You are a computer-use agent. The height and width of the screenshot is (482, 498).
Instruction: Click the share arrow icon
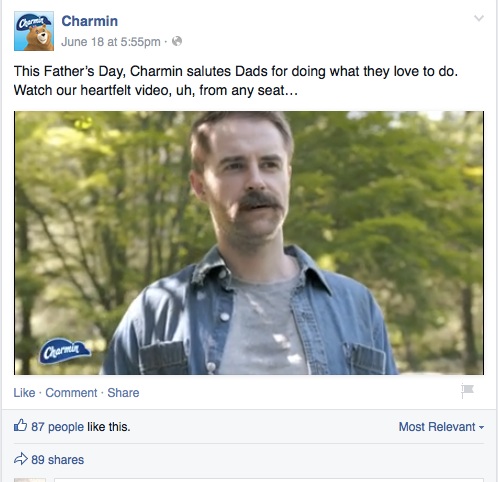[21, 459]
